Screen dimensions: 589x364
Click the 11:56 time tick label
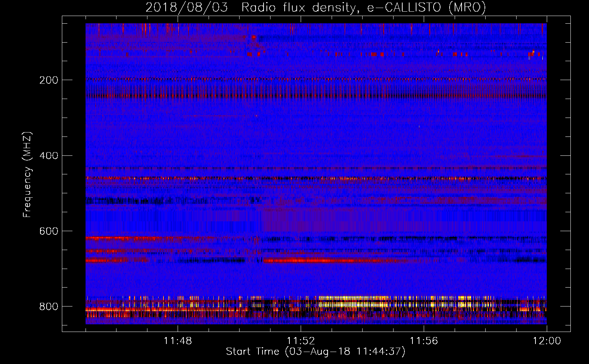[424, 341]
